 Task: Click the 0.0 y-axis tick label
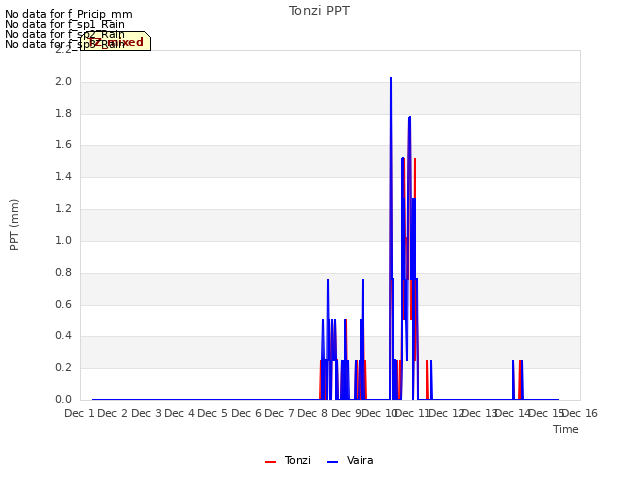click(x=63, y=399)
